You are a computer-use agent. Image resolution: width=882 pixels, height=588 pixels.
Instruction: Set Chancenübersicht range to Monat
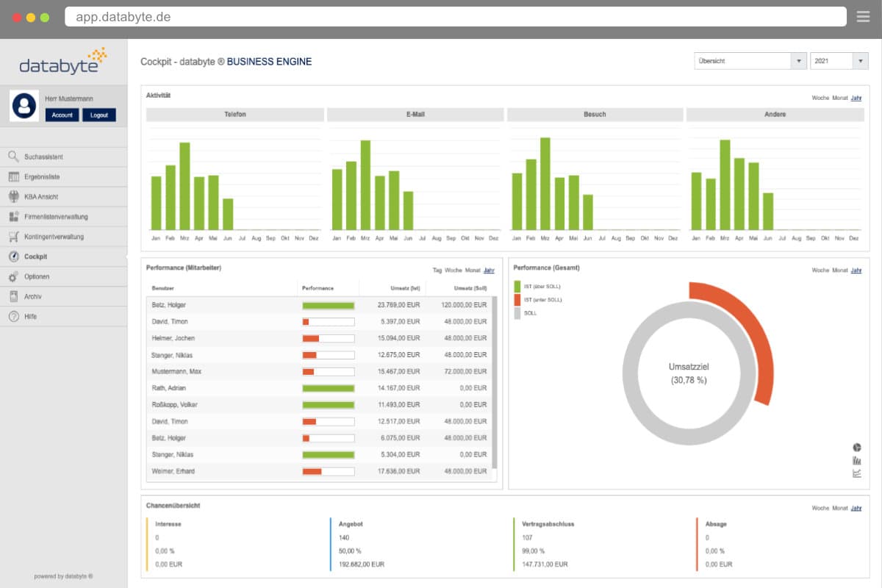840,508
